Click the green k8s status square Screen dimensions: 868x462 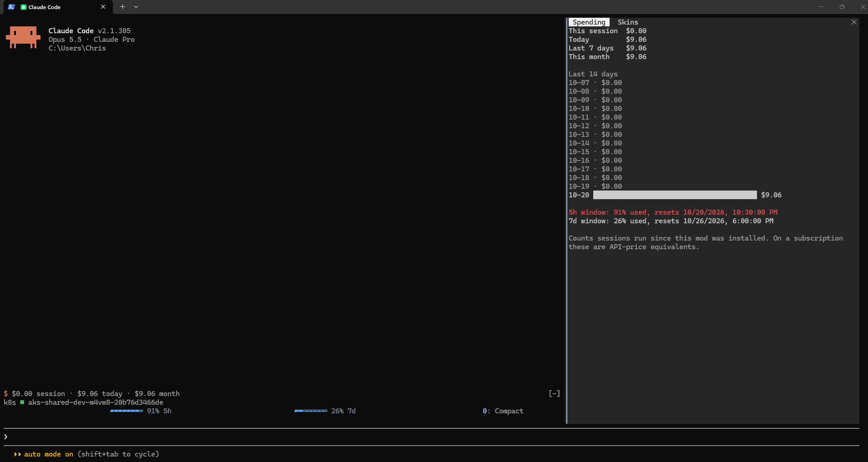22,402
